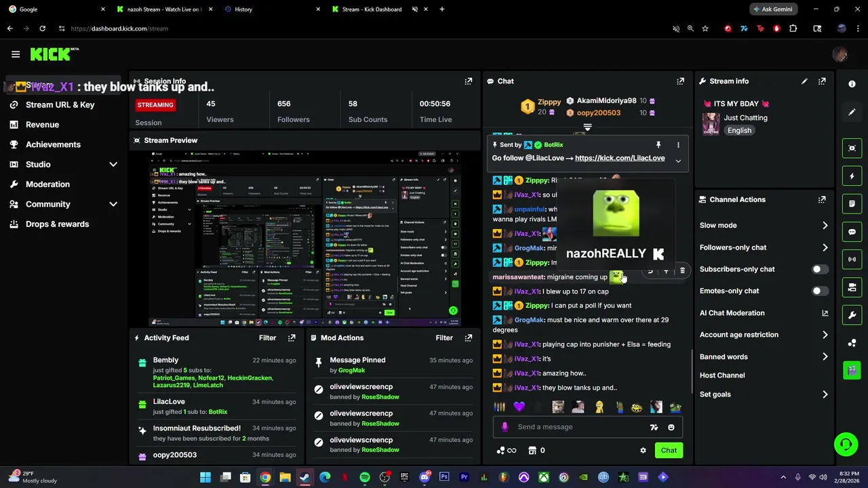The image size is (868, 488).
Task: Pop out the Session Info panel
Action: click(468, 81)
